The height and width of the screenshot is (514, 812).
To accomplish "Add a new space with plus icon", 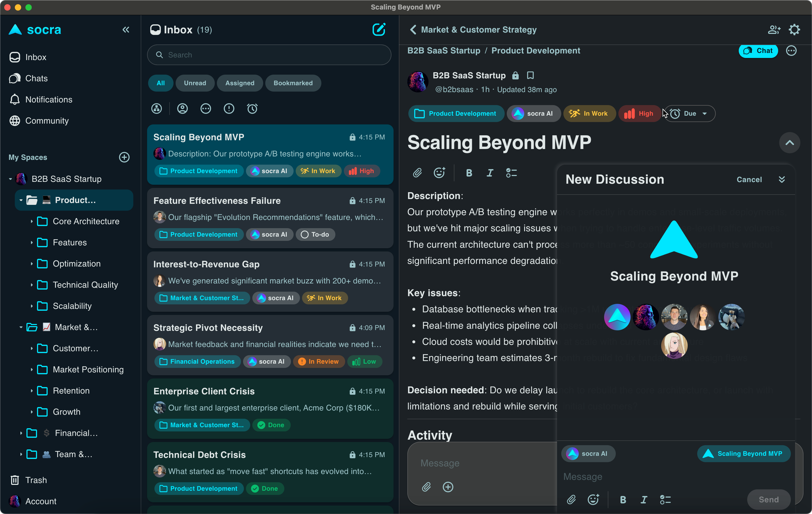I will tap(124, 157).
